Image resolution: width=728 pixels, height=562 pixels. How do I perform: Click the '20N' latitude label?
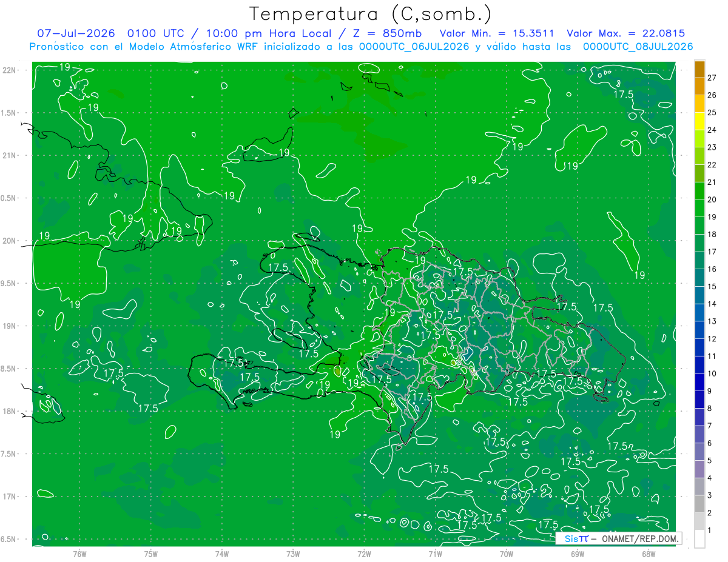click(10, 241)
